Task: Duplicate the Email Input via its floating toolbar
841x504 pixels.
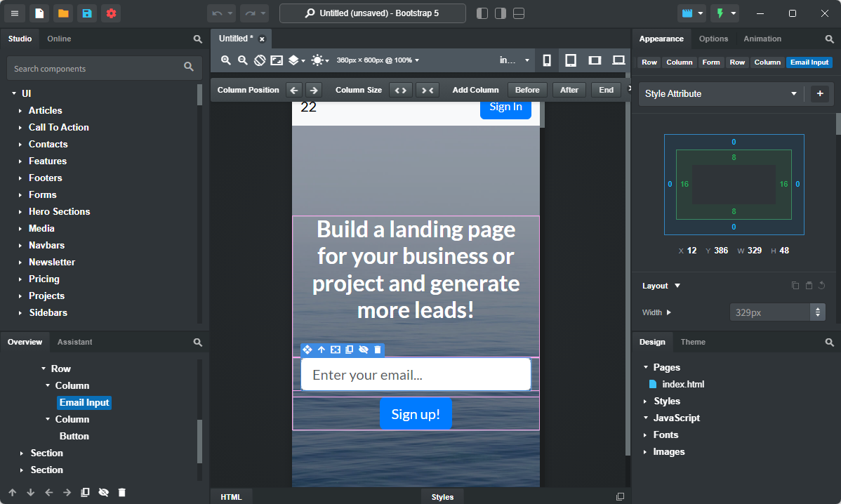Action: click(350, 350)
